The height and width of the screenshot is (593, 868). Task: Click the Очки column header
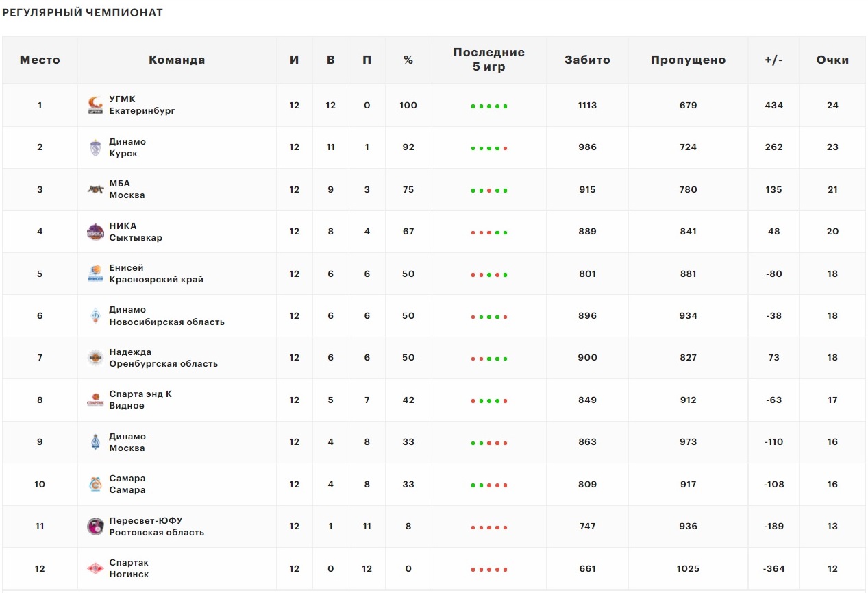pos(832,60)
